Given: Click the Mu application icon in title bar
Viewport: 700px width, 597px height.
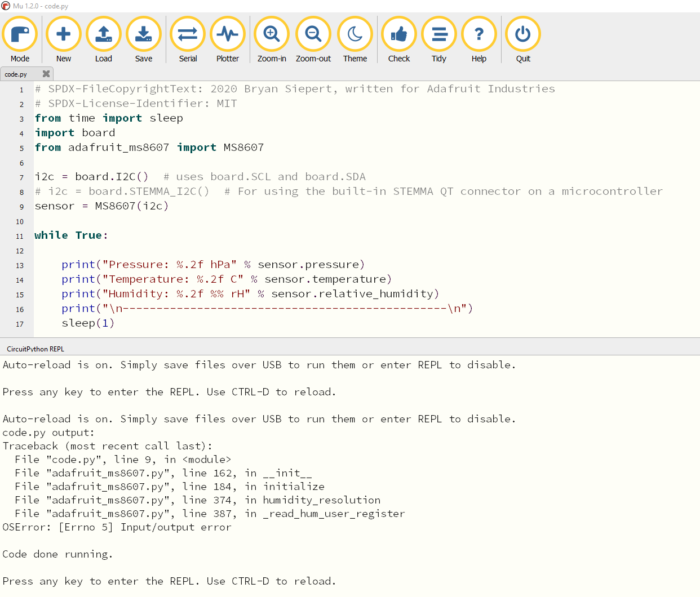Looking at the screenshot, I should [6, 6].
